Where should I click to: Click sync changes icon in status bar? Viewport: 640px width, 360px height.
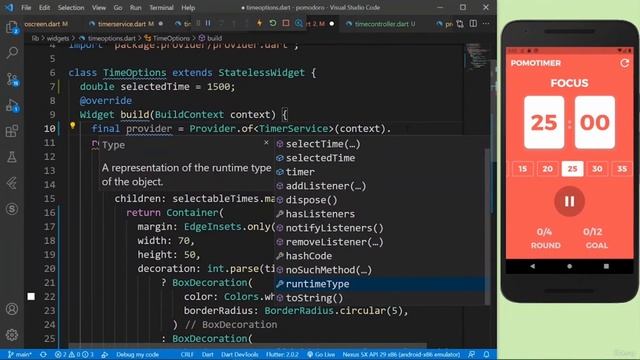pos(43,354)
